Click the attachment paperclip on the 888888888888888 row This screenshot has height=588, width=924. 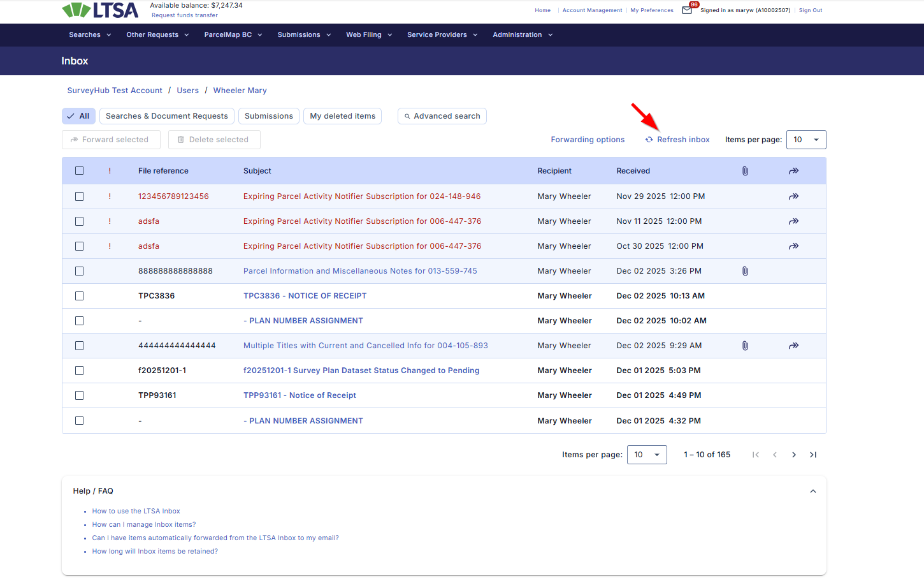[745, 271]
